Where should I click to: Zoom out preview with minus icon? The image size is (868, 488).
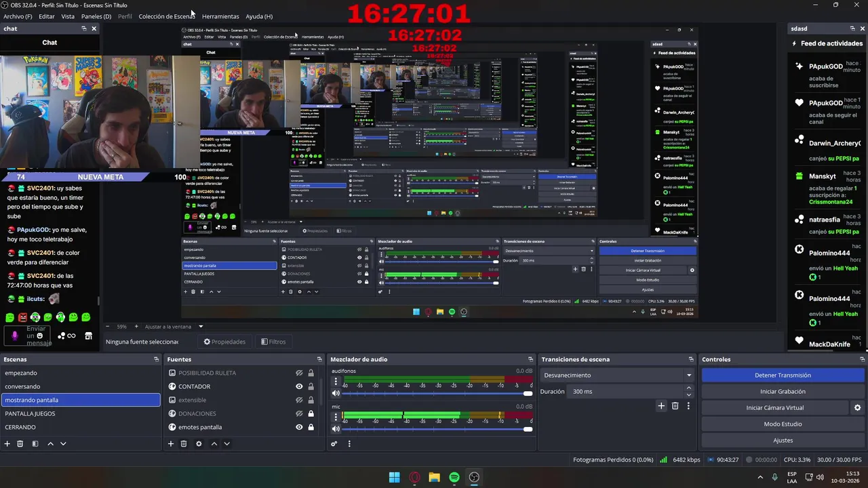coord(107,327)
